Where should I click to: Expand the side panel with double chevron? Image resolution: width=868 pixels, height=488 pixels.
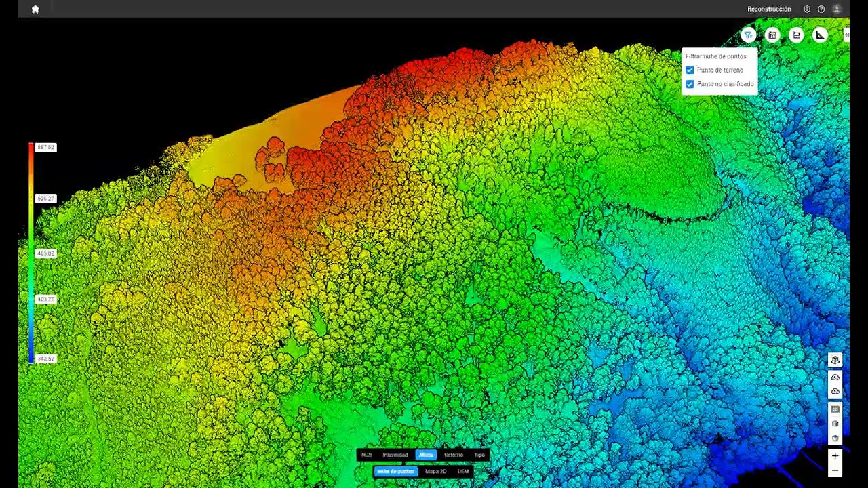(846, 35)
